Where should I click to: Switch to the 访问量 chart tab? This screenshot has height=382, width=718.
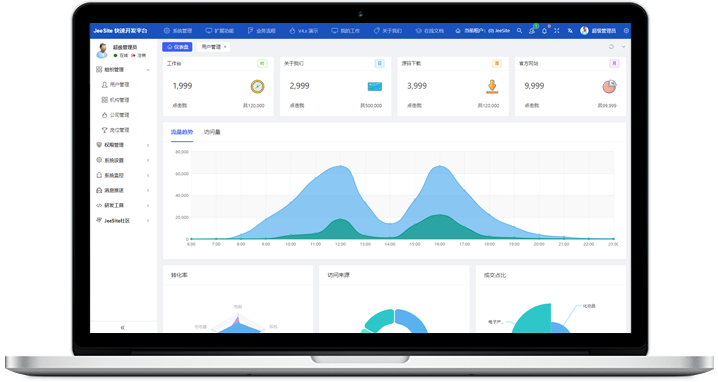pyautogui.click(x=212, y=132)
